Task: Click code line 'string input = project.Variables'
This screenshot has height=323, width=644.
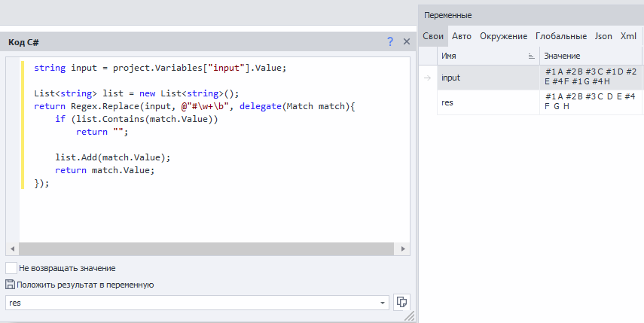Action: (x=160, y=68)
